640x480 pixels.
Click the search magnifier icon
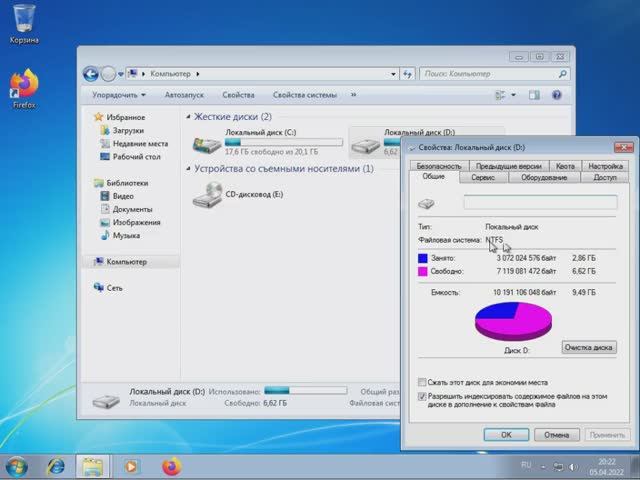click(x=563, y=74)
